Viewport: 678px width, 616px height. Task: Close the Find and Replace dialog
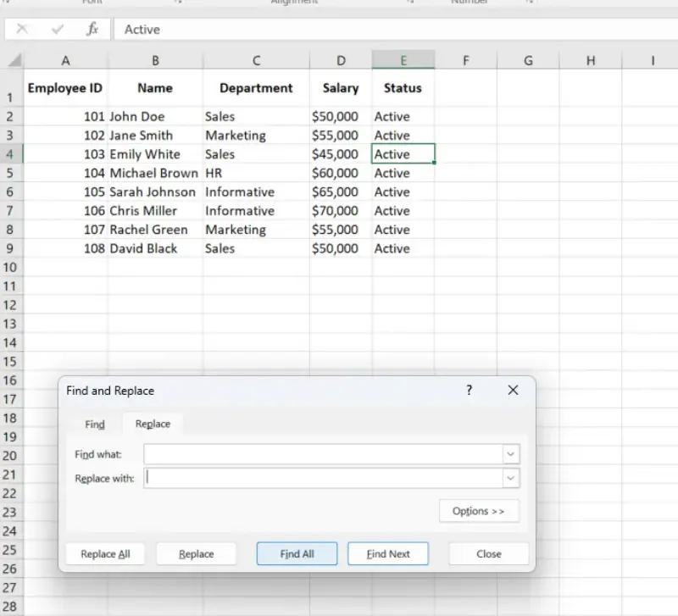pyautogui.click(x=513, y=390)
